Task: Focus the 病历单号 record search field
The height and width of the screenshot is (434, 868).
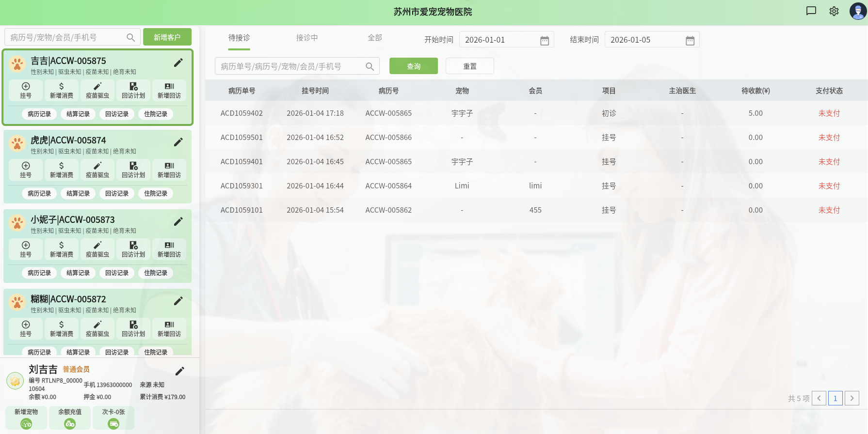Action: point(297,66)
